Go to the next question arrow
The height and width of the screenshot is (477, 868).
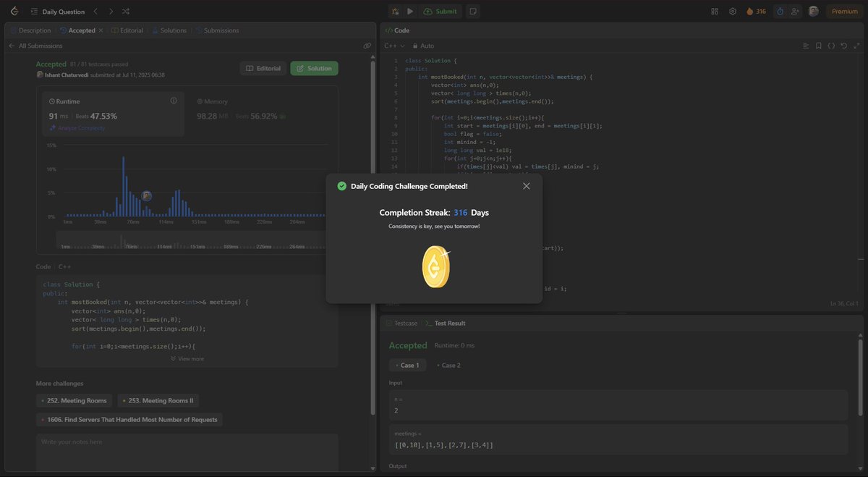pos(110,12)
